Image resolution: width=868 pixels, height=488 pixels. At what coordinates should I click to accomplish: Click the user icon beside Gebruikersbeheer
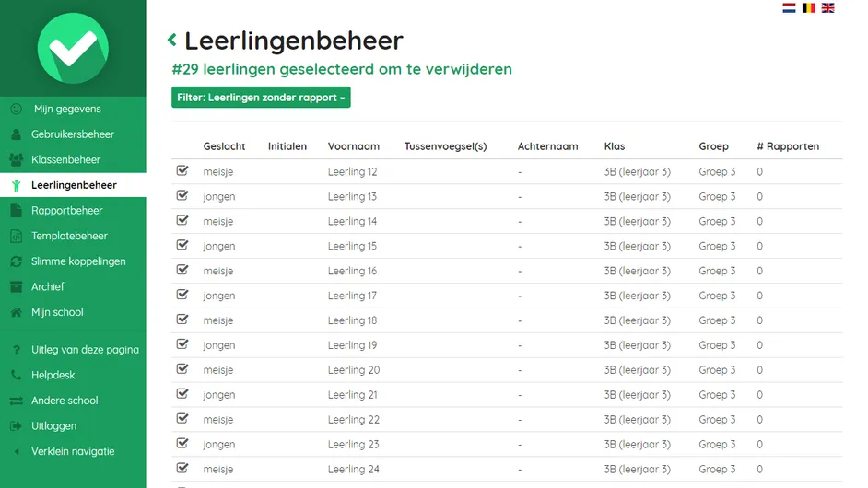point(16,134)
